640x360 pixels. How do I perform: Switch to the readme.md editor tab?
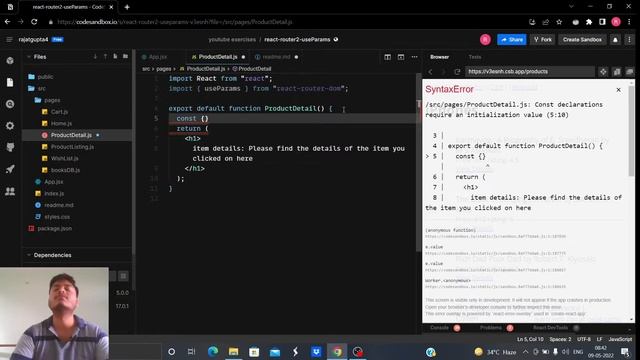pyautogui.click(x=276, y=57)
